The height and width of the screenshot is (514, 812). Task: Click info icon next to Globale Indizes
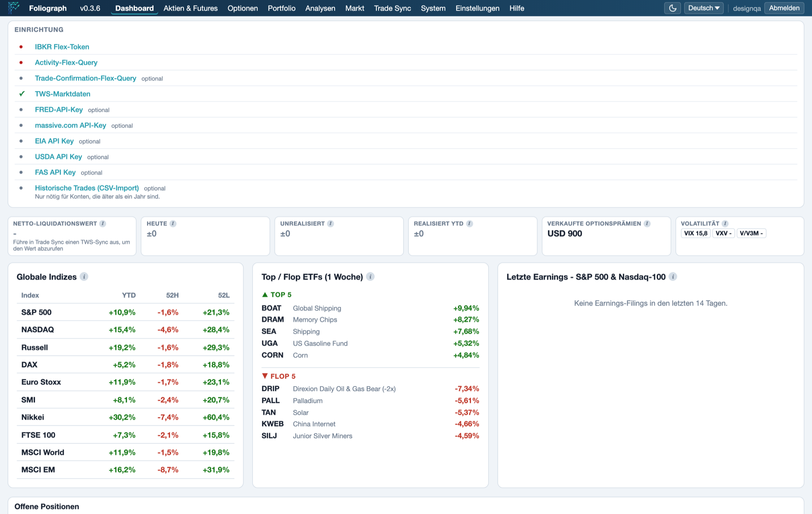point(84,277)
